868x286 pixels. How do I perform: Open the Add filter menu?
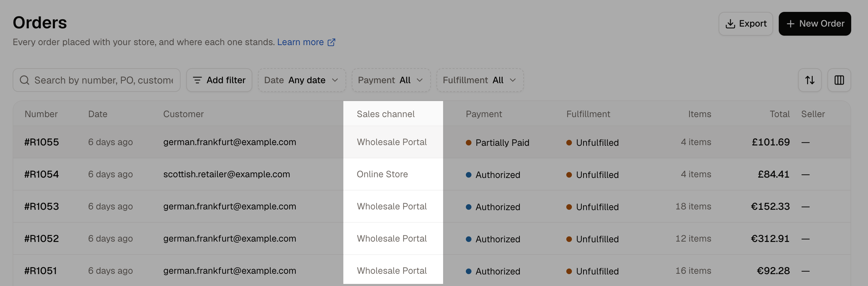[x=219, y=80]
